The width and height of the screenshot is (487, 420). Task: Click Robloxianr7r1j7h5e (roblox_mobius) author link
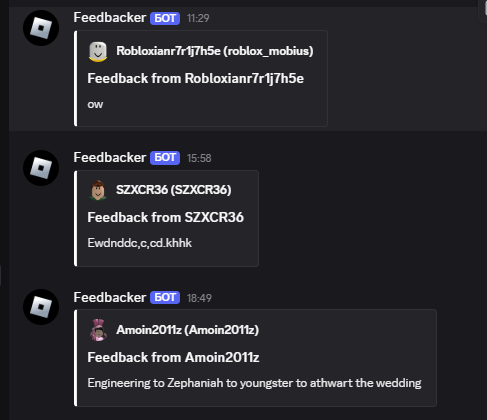click(x=215, y=51)
